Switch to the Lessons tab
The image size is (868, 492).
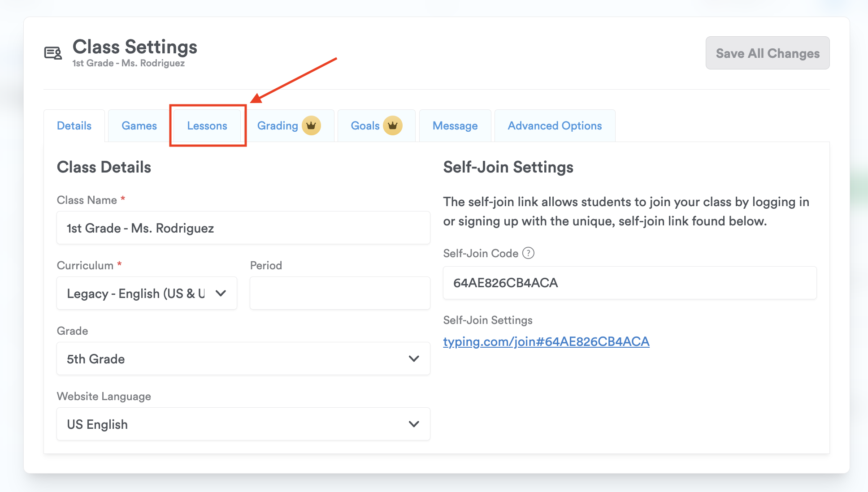[207, 125]
